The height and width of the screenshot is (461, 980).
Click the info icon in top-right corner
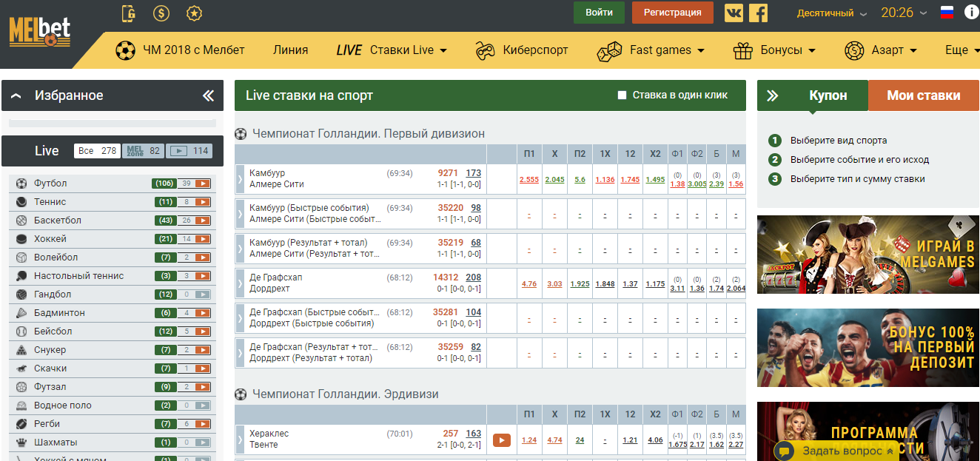click(x=971, y=13)
